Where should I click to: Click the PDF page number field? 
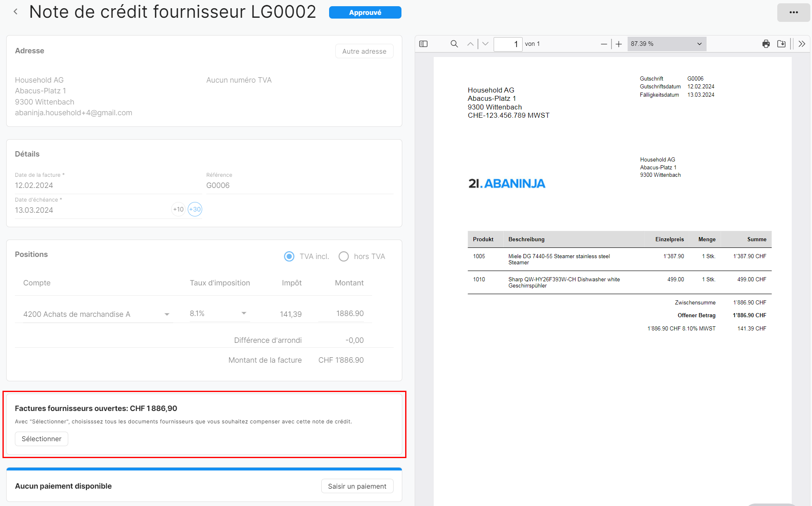508,44
